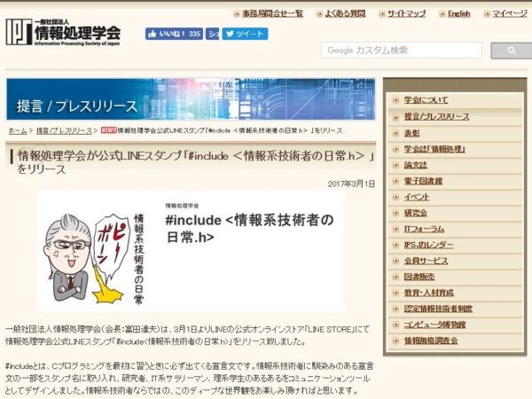Screen dimensions: 532x399
Task: Click the bullet icon beside 事務局問合せ一覧
Action: click(237, 14)
